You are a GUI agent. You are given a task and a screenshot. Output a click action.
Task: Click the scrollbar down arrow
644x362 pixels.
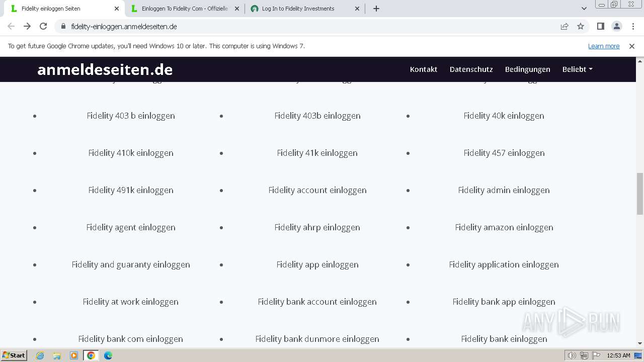(640, 343)
